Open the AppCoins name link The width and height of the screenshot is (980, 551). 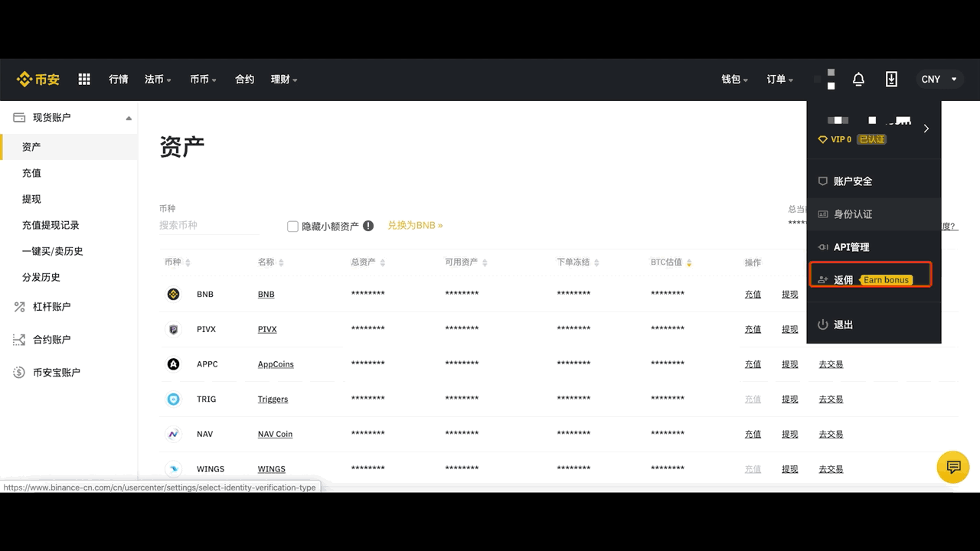click(276, 364)
